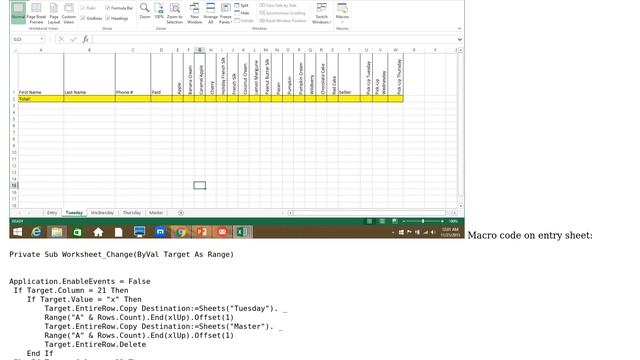This screenshot has height=360, width=640.
Task: Toggle the Ruler checkbox
Action: click(x=88, y=8)
